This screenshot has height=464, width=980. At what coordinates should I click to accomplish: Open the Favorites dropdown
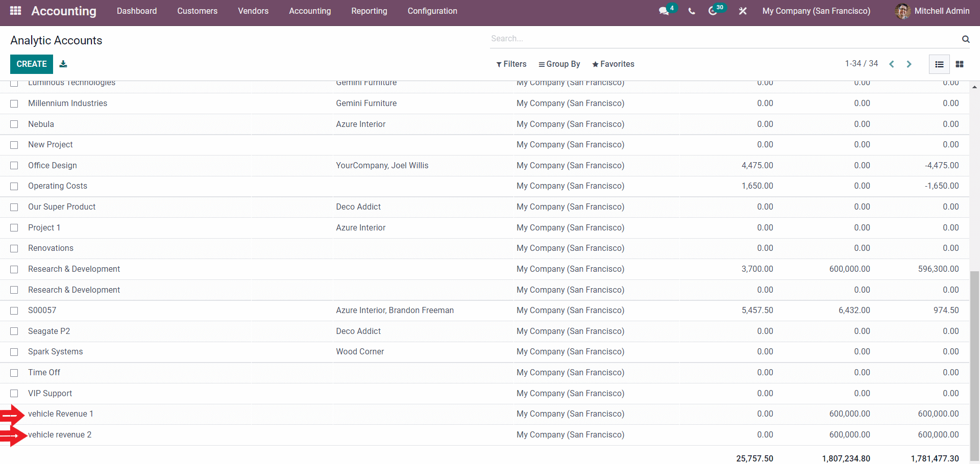point(613,64)
